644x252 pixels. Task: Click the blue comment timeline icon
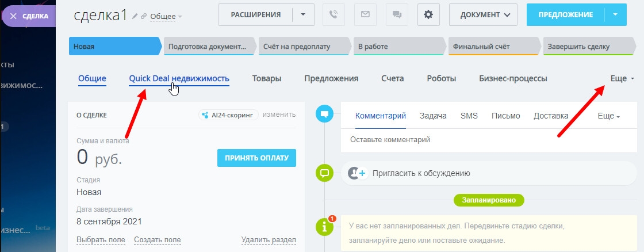[325, 114]
